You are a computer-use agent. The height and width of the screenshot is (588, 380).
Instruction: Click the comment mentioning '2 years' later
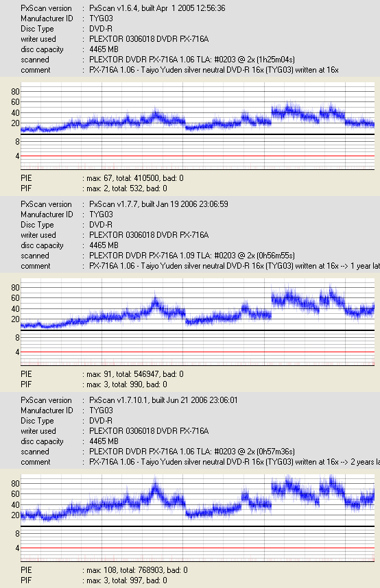click(235, 463)
